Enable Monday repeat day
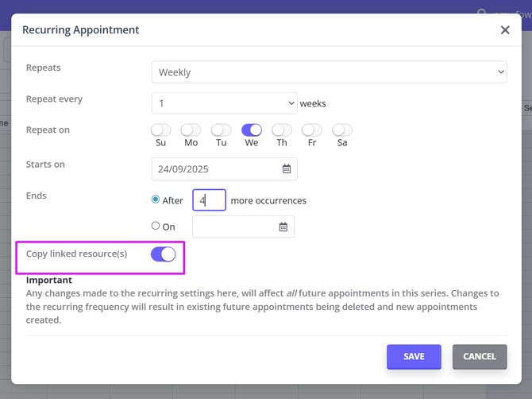 [191, 130]
